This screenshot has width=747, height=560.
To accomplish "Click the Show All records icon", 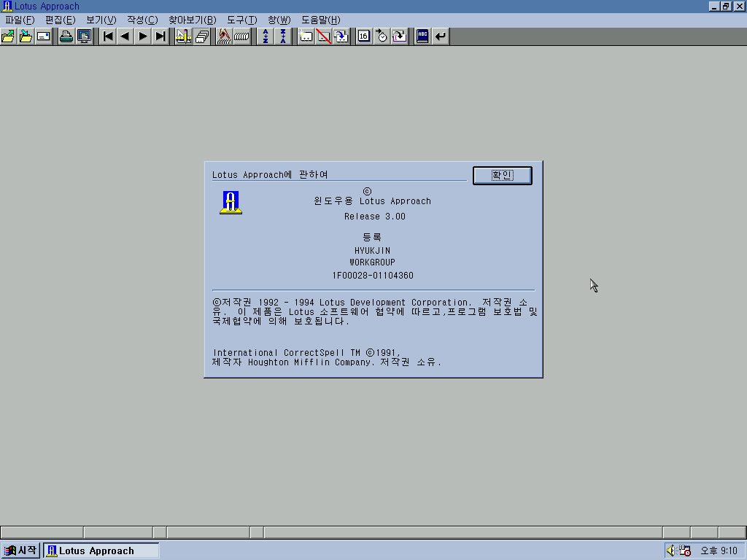I will tap(241, 36).
